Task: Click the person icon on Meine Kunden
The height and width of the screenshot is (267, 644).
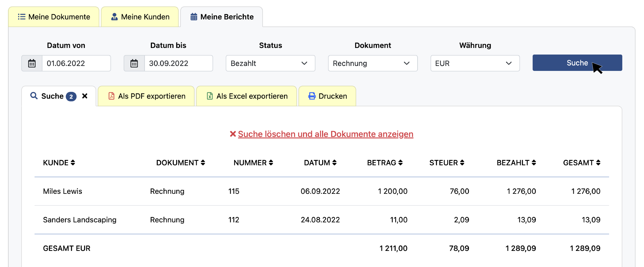Action: (114, 17)
